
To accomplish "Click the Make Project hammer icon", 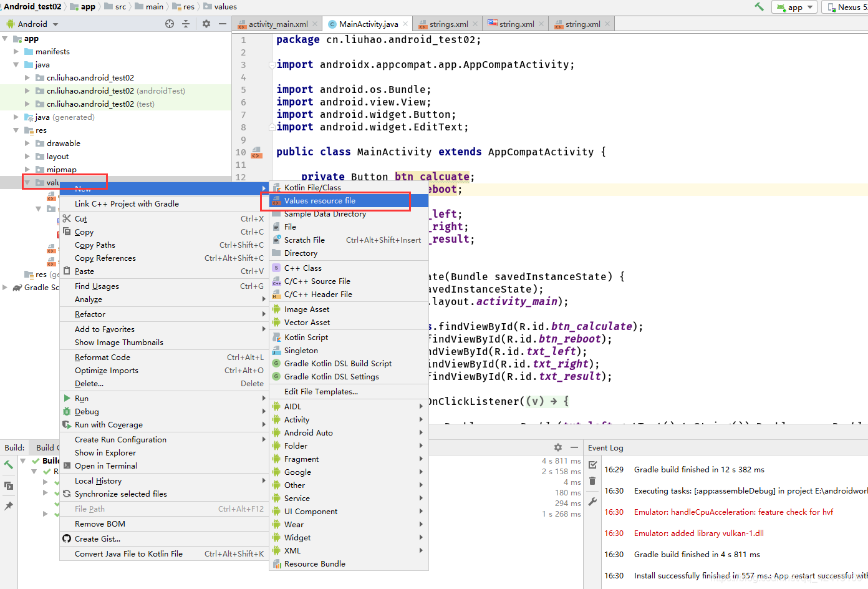I will click(759, 7).
